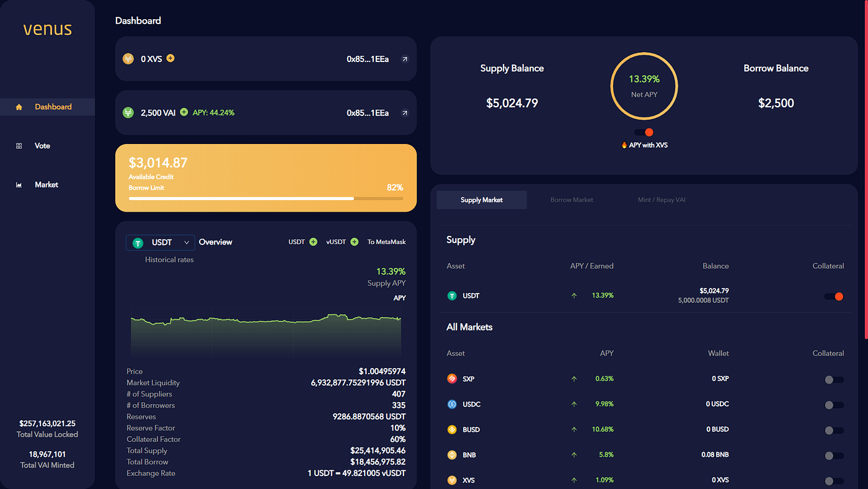The image size is (868, 489).
Task: Click To MetaMask link
Action: click(386, 242)
